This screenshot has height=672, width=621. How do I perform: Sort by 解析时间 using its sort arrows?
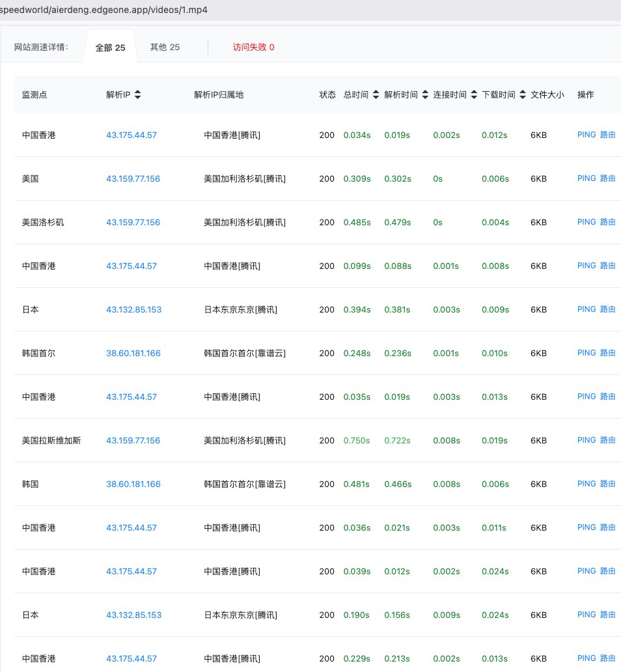point(425,94)
